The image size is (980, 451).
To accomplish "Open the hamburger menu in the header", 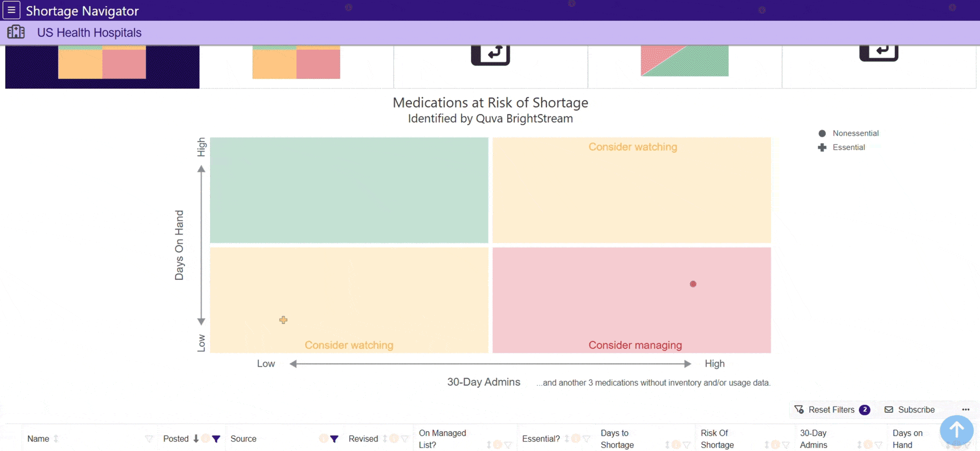I will tap(11, 10).
